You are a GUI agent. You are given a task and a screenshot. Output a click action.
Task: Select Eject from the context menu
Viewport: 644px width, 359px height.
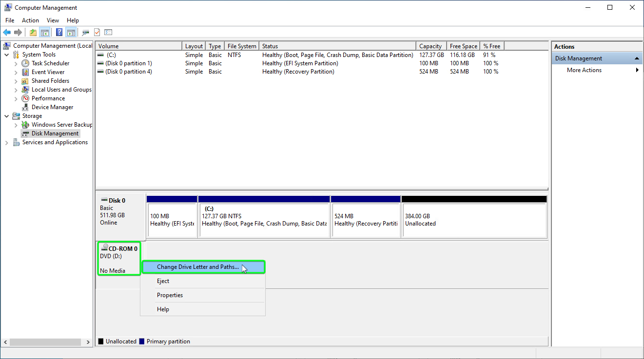[x=203, y=281]
